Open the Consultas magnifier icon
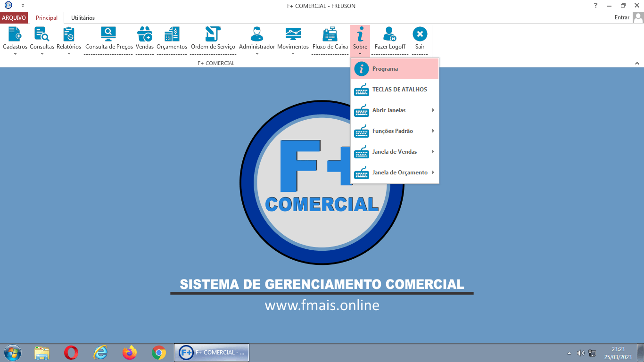Image resolution: width=644 pixels, height=362 pixels. pos(42,34)
